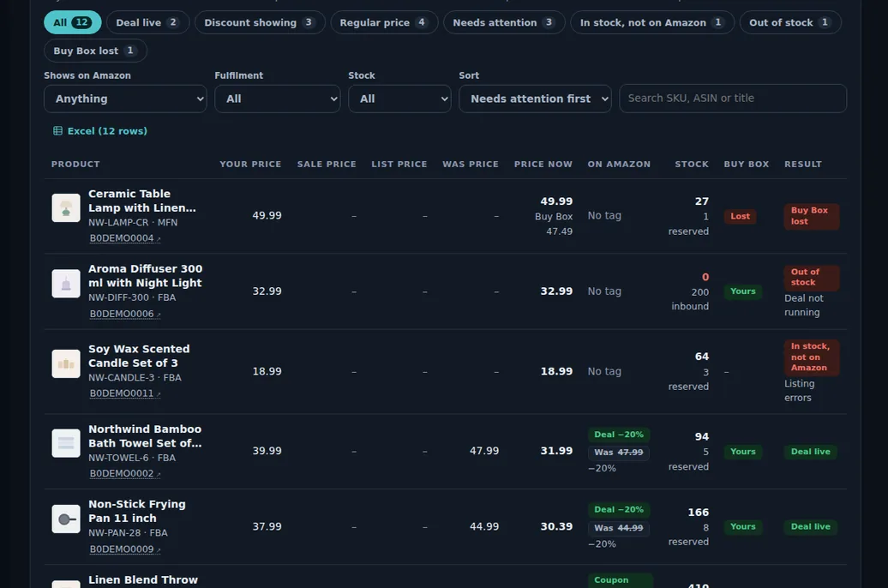Open ASIN link B0DEMO0011

click(124, 393)
